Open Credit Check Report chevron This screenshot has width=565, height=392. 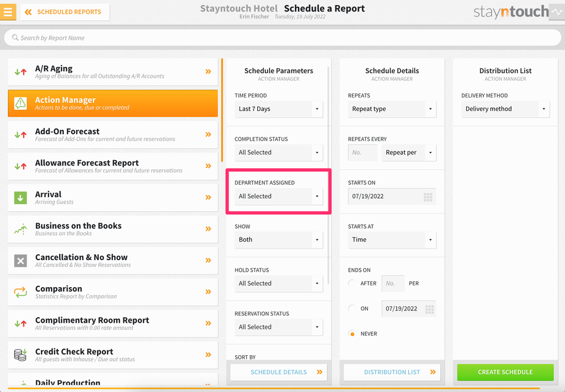coord(208,355)
